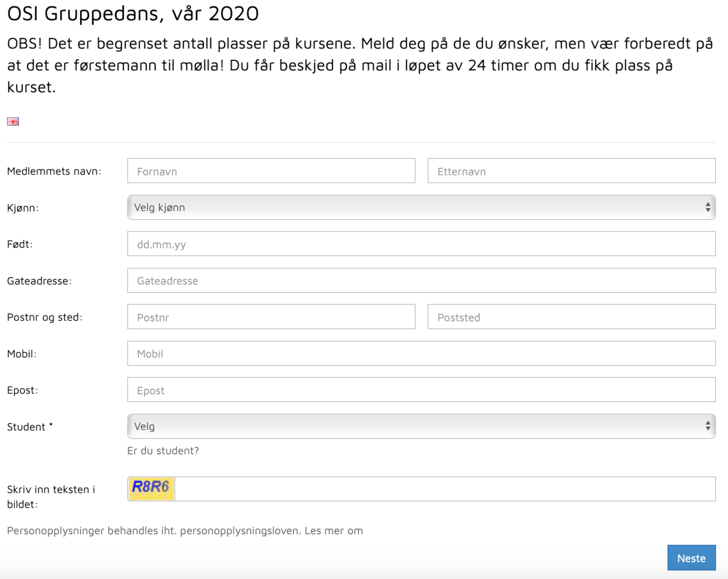Click the Fornavn first name field
728x579 pixels.
(x=271, y=171)
